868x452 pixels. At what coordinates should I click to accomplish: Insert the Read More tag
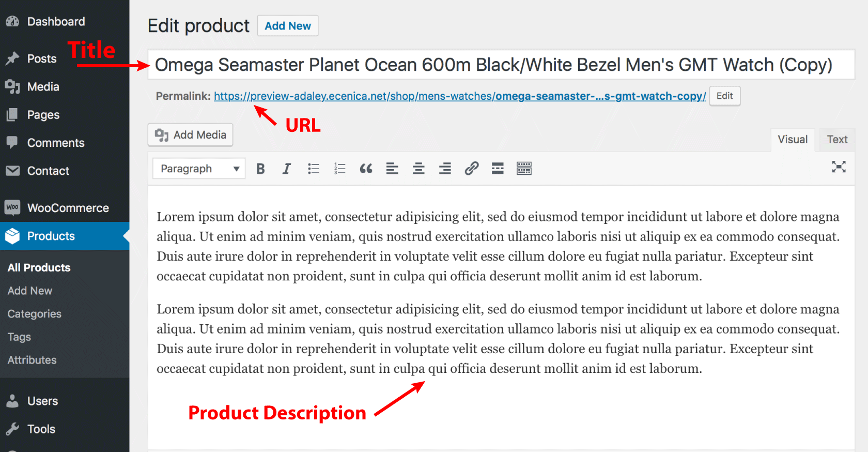(x=498, y=169)
